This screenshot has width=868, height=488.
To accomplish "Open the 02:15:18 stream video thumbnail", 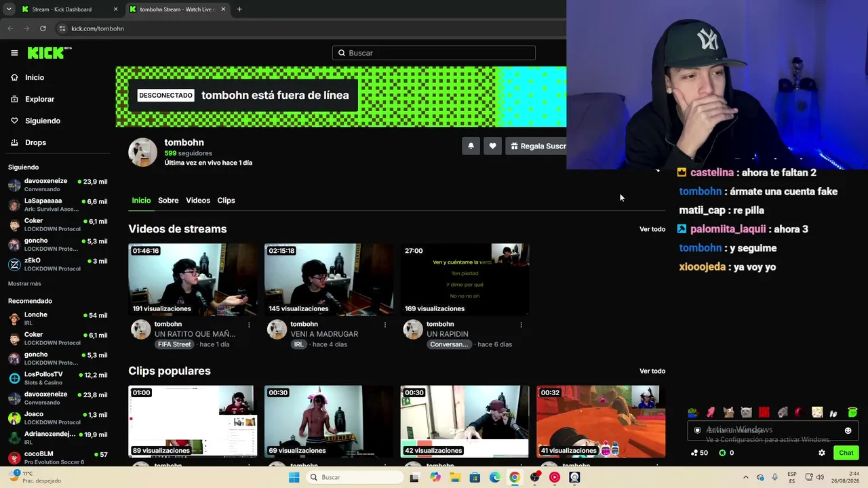I will coord(329,279).
